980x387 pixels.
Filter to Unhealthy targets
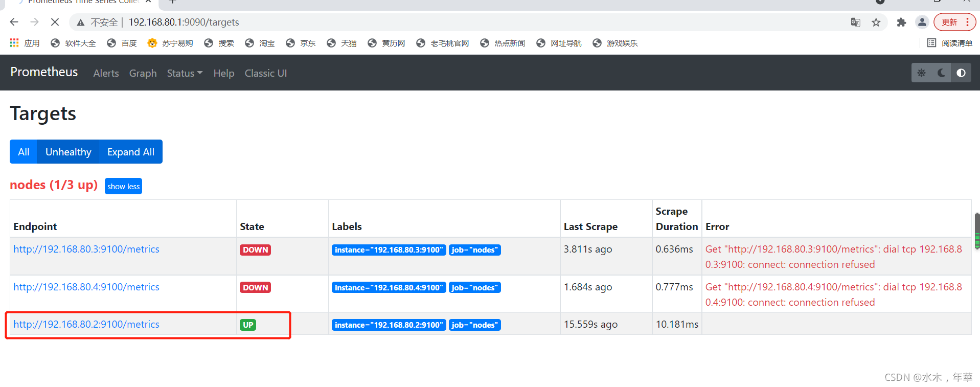click(68, 152)
